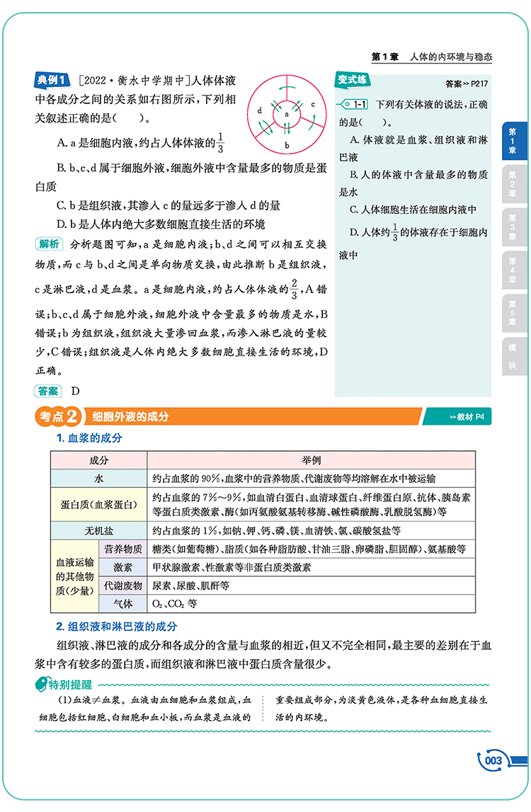The image size is (531, 812).
Task: Open the 第4章 side tab
Action: pos(513,270)
